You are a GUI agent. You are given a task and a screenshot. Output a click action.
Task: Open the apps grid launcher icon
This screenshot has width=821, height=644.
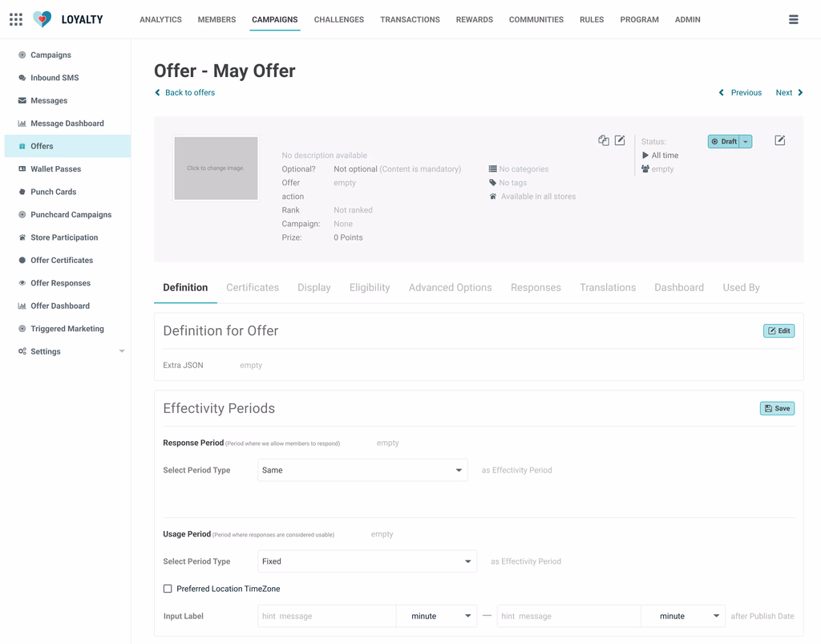click(16, 19)
